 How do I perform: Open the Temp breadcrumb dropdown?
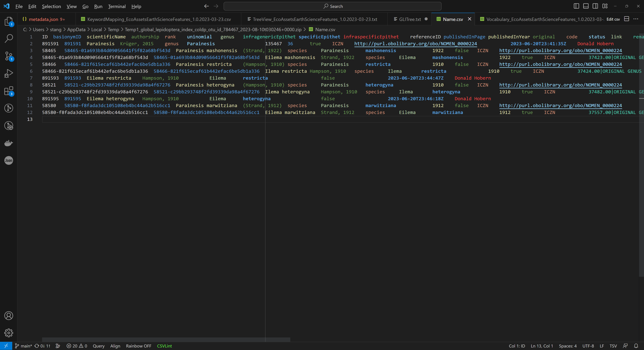click(x=113, y=30)
